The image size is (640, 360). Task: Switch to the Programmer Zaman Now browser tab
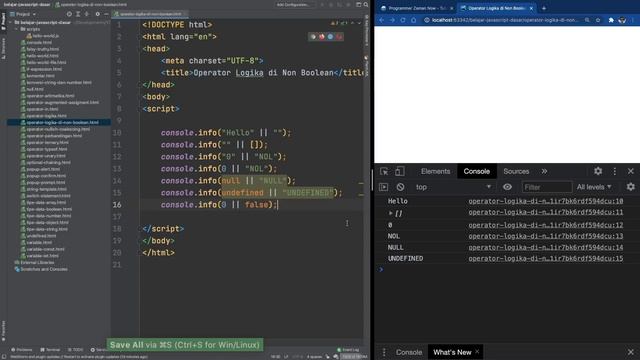[416, 8]
